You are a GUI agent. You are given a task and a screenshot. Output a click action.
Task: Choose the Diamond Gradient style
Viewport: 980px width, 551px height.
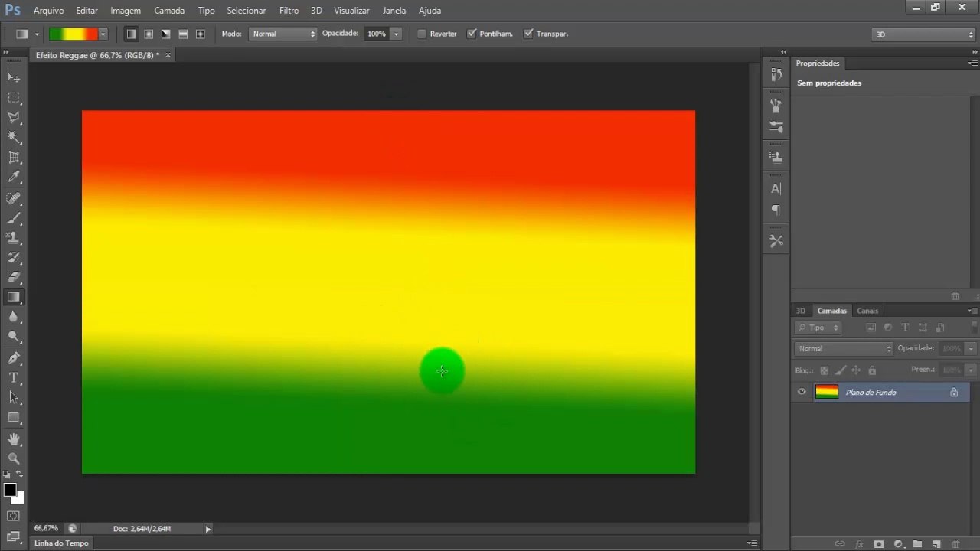pyautogui.click(x=201, y=34)
